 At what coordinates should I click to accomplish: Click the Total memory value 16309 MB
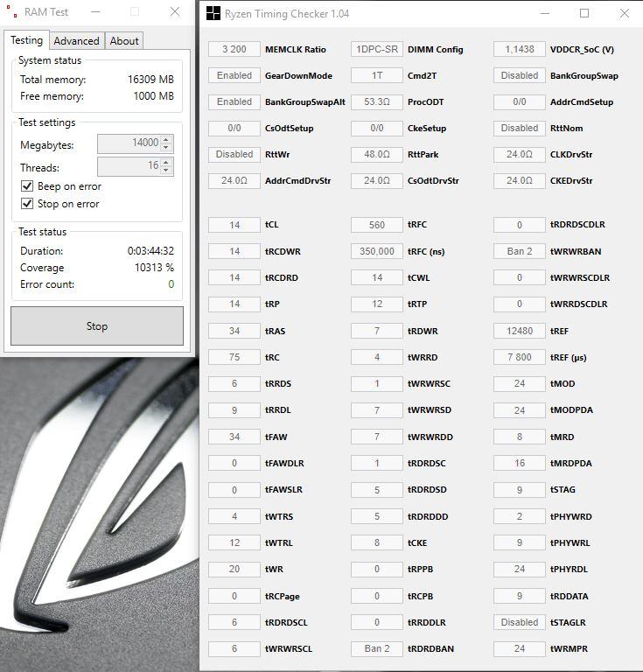pyautogui.click(x=150, y=80)
